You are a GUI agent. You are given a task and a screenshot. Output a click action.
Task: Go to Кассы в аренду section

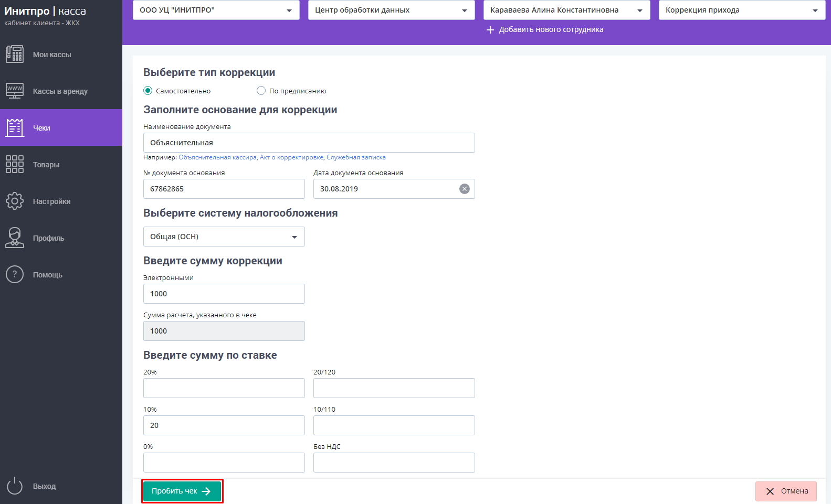click(x=61, y=91)
